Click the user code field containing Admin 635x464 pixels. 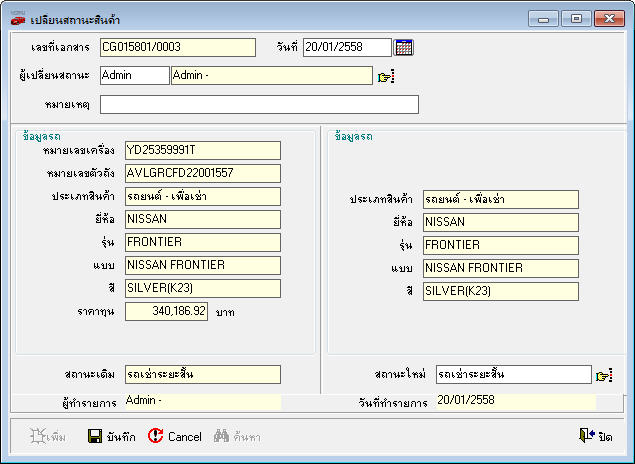click(134, 76)
